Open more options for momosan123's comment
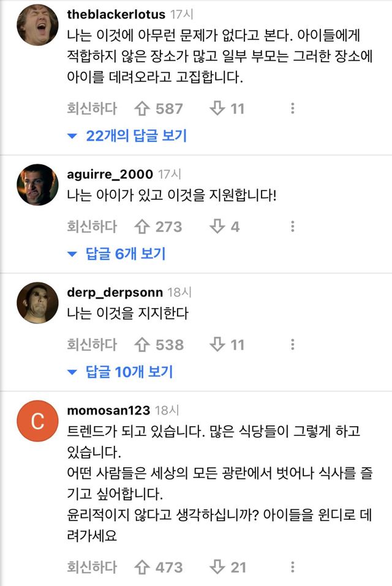This screenshot has height=586, width=392. 293,567
